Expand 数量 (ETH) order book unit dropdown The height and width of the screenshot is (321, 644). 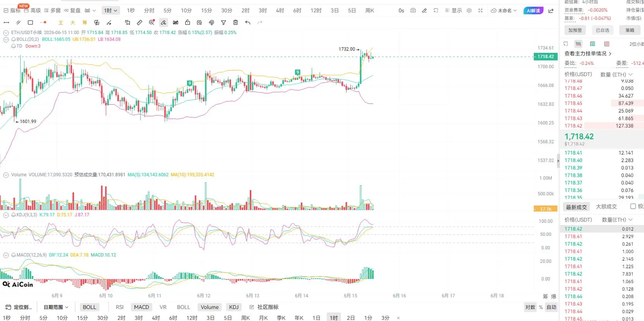(616, 74)
